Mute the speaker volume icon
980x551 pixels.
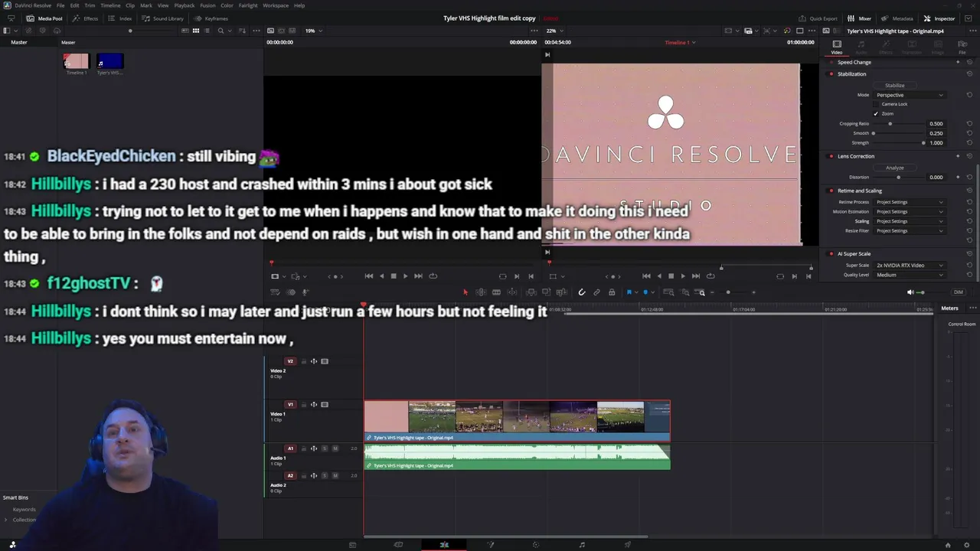pyautogui.click(x=910, y=292)
